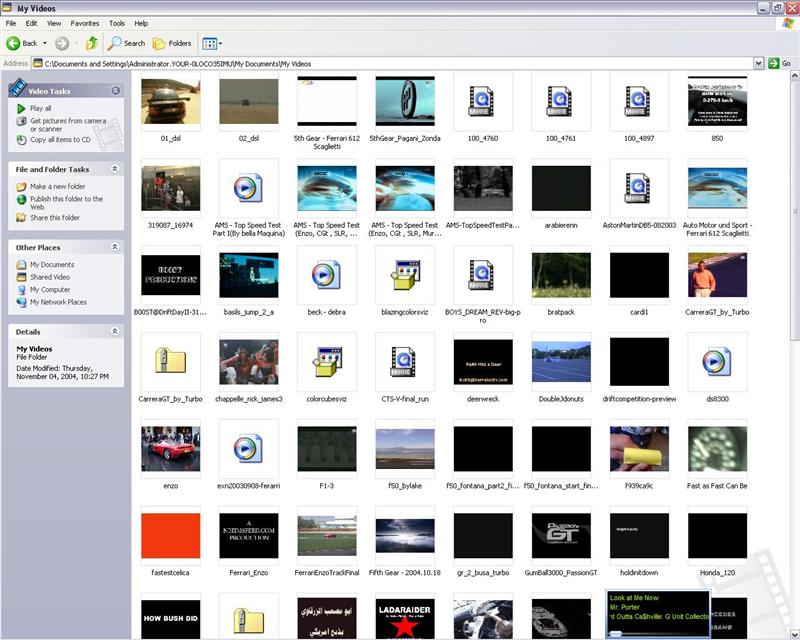Viewport: 800px width, 640px height.
Task: Open the Tools menu
Action: [x=117, y=23]
